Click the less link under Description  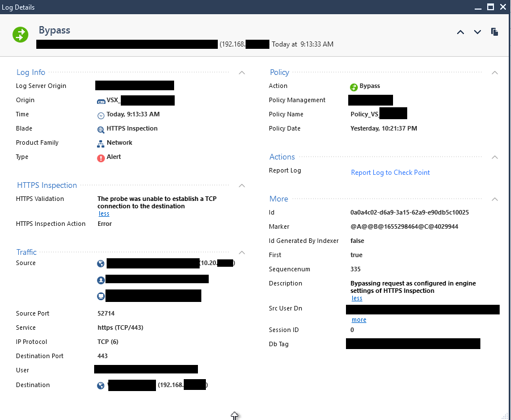pos(356,298)
